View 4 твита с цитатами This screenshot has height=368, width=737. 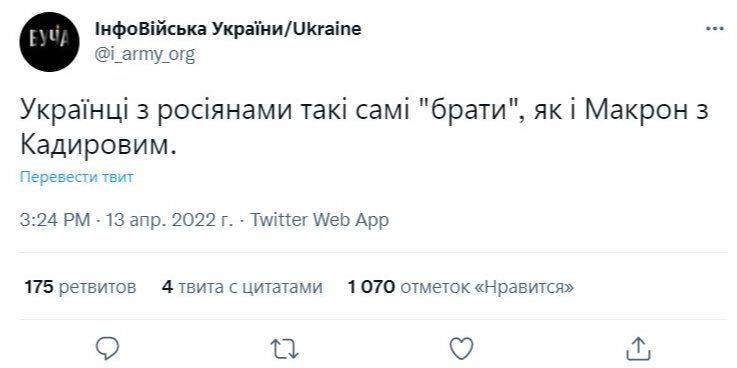coord(242,286)
